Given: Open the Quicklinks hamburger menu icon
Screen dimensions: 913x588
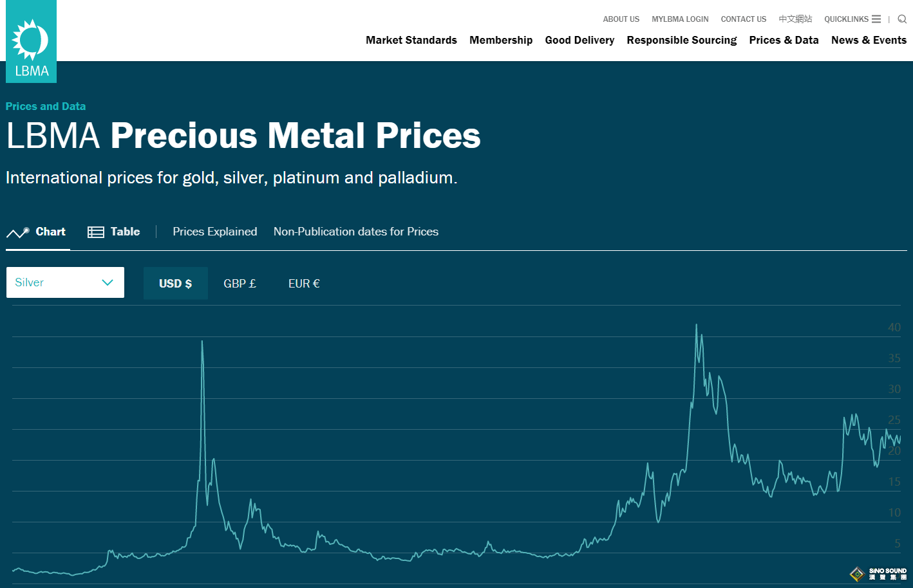Looking at the screenshot, I should (x=876, y=19).
